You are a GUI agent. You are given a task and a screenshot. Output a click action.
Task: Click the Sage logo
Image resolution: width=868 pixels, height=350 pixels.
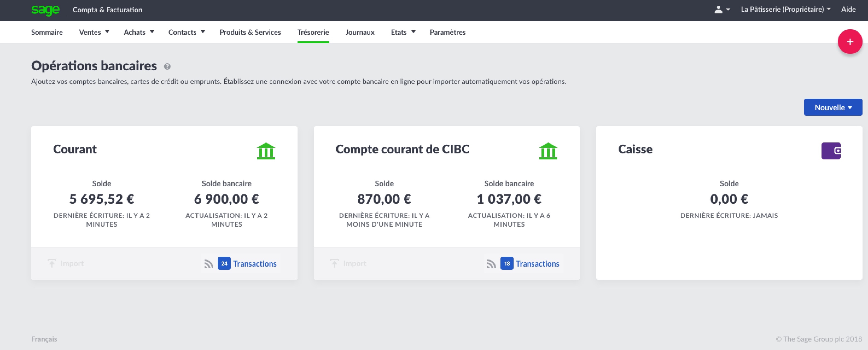click(45, 10)
